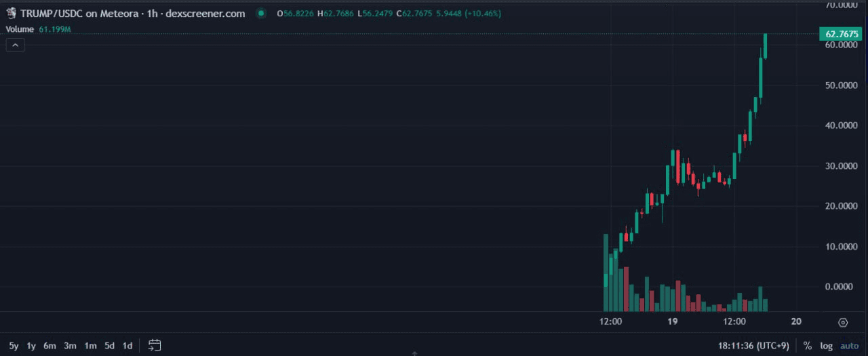Click the 19 date label on time axis
The width and height of the screenshot is (868, 356).
coord(673,321)
